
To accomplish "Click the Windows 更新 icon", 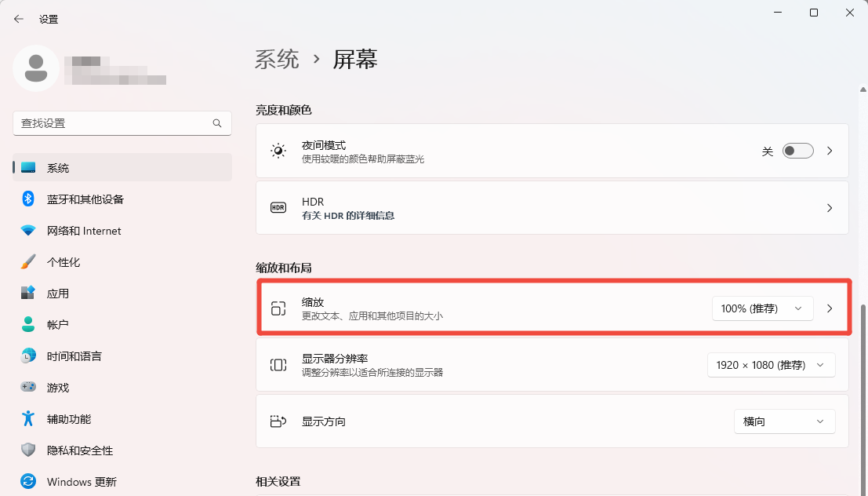I will (28, 482).
